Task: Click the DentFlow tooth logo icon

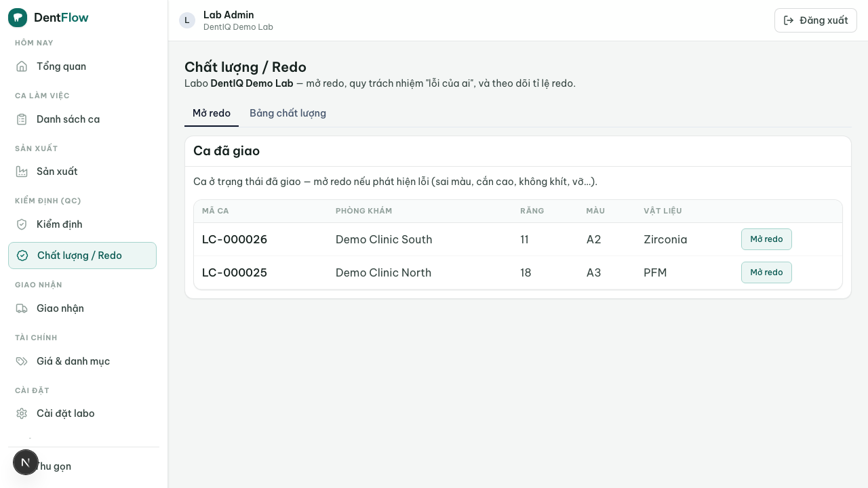Action: click(x=18, y=18)
